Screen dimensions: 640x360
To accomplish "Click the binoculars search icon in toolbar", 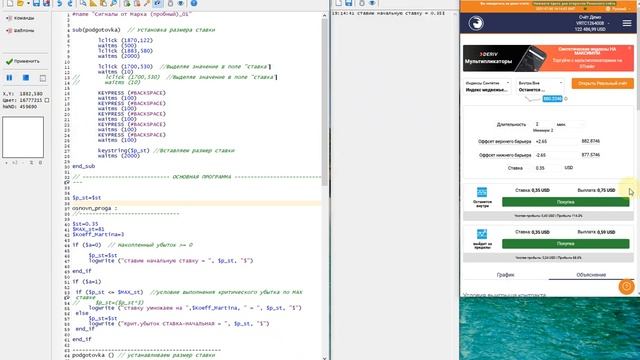I will point(113,3).
